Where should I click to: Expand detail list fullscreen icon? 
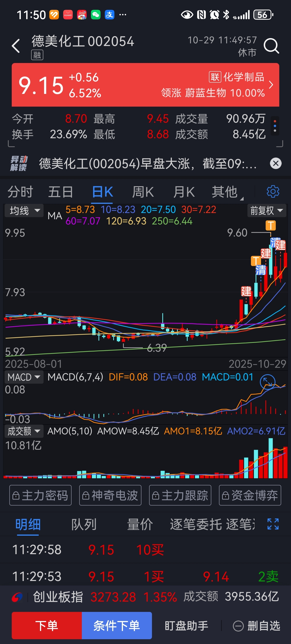click(x=273, y=524)
